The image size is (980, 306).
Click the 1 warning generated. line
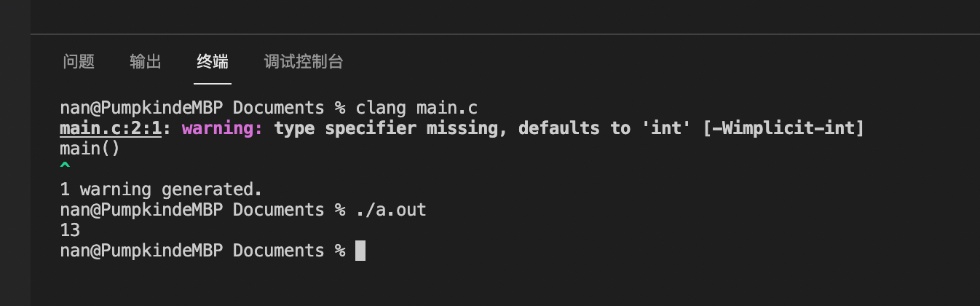pos(161,189)
